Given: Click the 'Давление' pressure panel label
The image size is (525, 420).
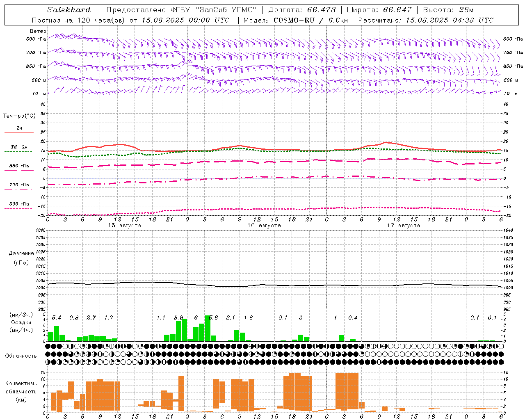Looking at the screenshot, I should pos(21,253).
